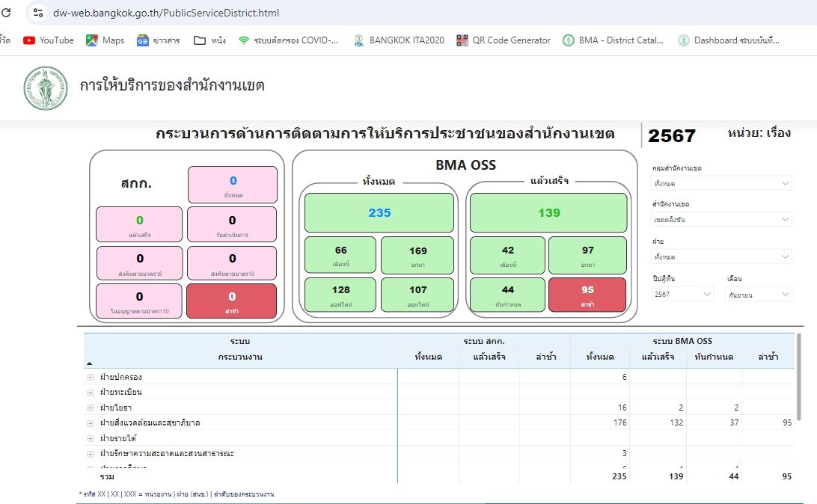Click the BMA OSS total card showing 235

379,213
